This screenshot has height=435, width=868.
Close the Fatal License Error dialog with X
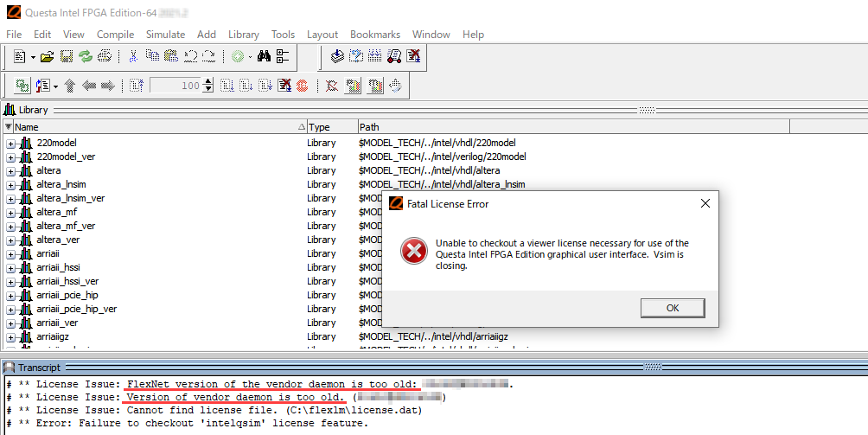[x=705, y=204]
